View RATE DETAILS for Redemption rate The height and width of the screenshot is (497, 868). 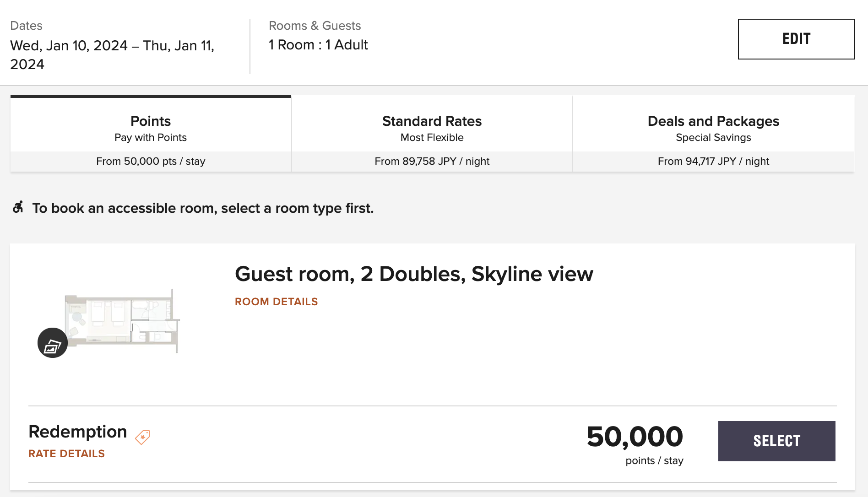66,454
